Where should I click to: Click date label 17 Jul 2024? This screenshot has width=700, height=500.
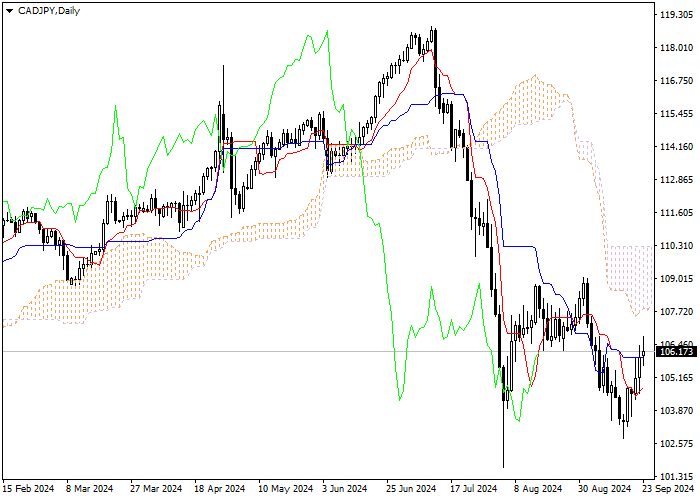click(474, 489)
